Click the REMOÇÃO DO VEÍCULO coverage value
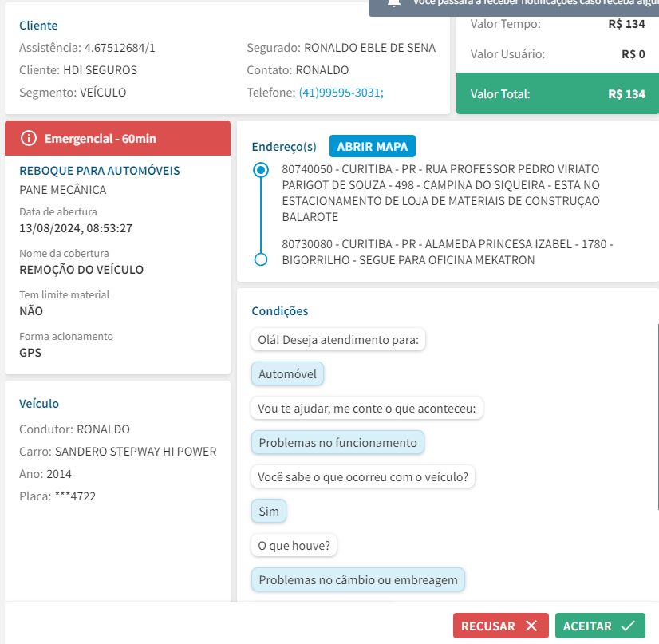Image resolution: width=659 pixels, height=644 pixels. click(x=81, y=270)
